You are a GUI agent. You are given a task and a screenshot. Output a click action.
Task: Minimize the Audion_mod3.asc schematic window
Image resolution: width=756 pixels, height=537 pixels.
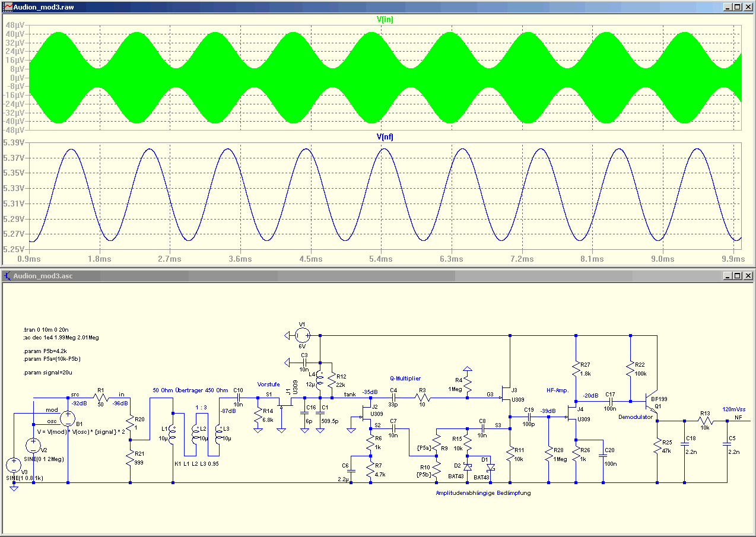tap(728, 275)
